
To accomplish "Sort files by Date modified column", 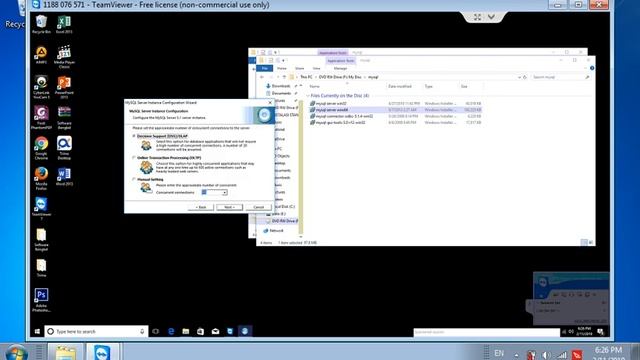I will pos(400,86).
